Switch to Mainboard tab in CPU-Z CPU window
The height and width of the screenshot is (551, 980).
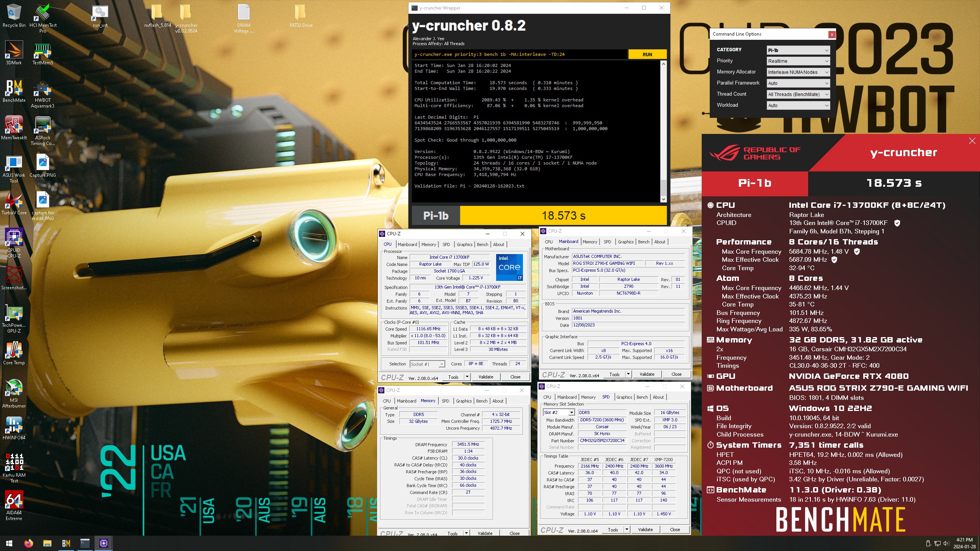coord(407,245)
